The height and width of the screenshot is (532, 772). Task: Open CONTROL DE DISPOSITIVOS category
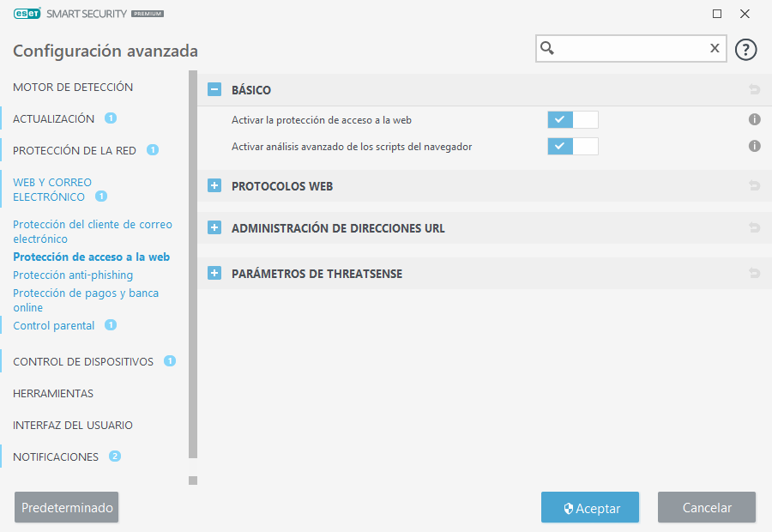83,361
